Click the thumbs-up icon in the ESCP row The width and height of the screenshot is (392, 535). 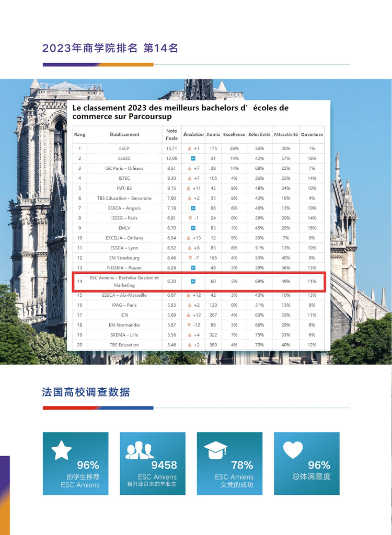190,148
